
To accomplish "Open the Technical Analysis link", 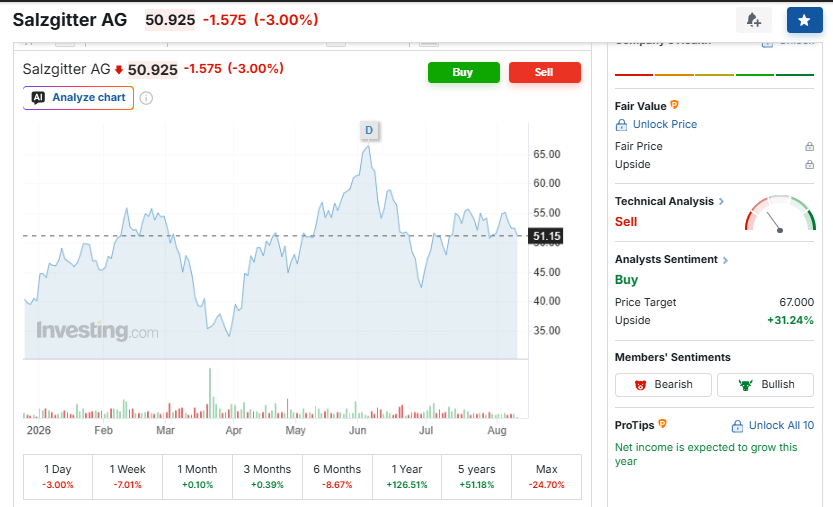I will [664, 201].
